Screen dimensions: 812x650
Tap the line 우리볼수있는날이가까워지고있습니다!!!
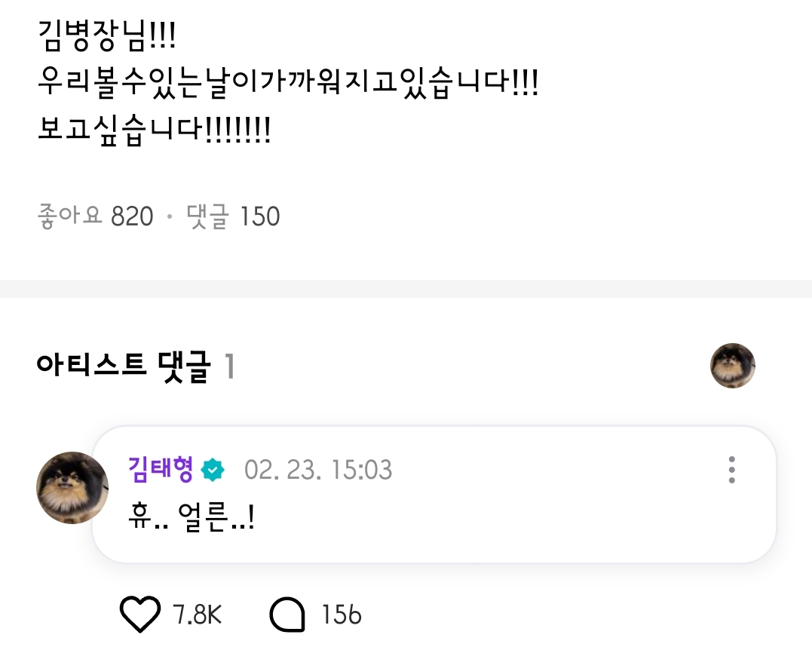[x=289, y=84]
